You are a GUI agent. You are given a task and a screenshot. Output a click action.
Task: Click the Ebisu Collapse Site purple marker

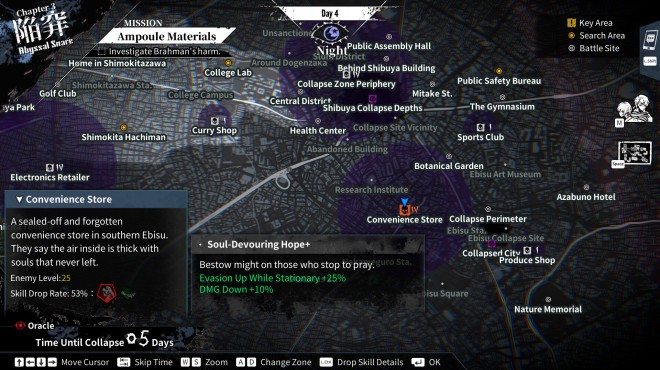491,243
